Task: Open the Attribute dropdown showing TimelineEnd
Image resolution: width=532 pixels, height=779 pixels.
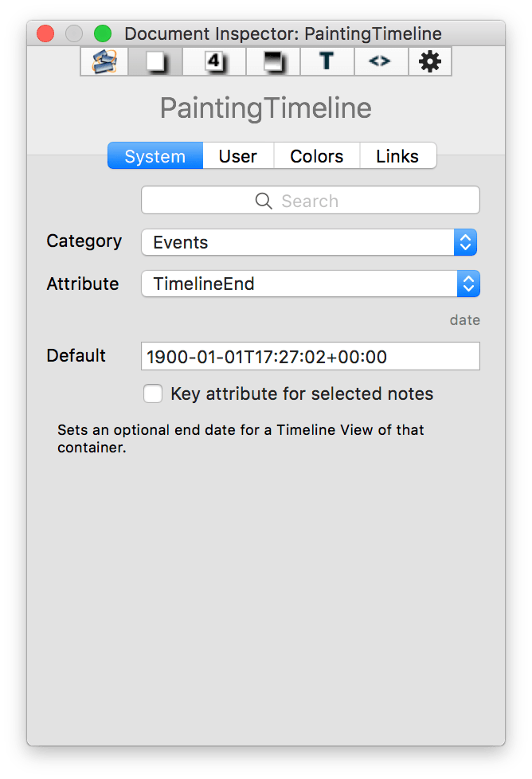Action: [x=311, y=284]
